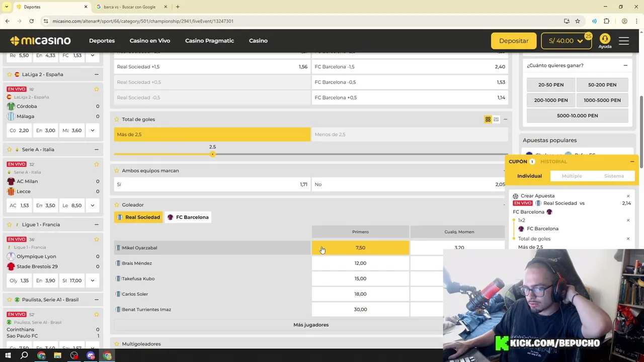Switch Total de goles to grid view
This screenshot has height=362, width=644.
pos(488,119)
